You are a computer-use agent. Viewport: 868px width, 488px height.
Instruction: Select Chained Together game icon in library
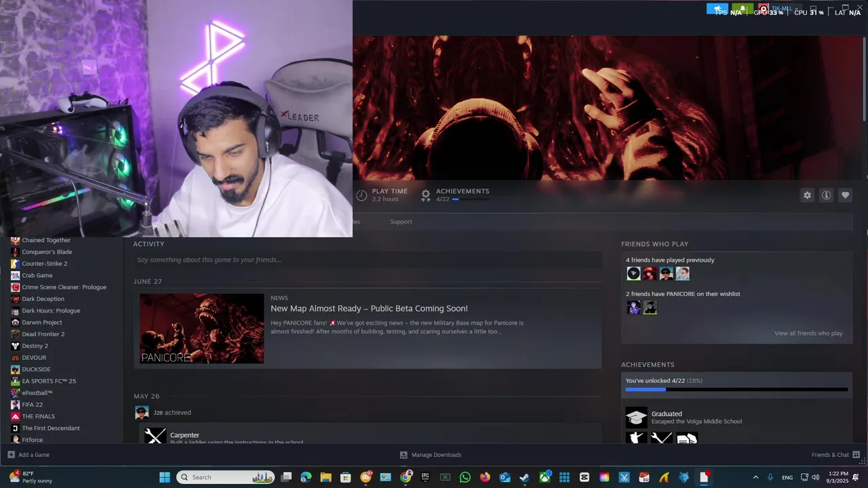point(15,240)
